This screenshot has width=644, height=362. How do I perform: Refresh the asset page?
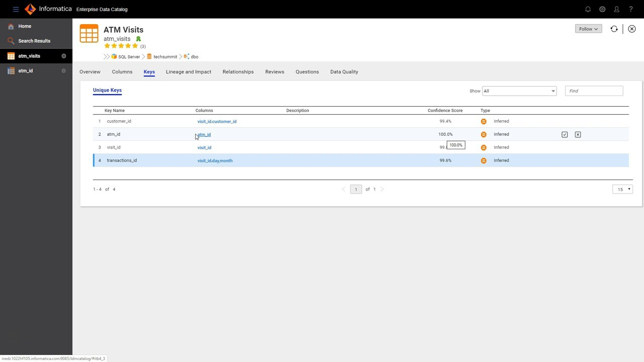pos(614,29)
